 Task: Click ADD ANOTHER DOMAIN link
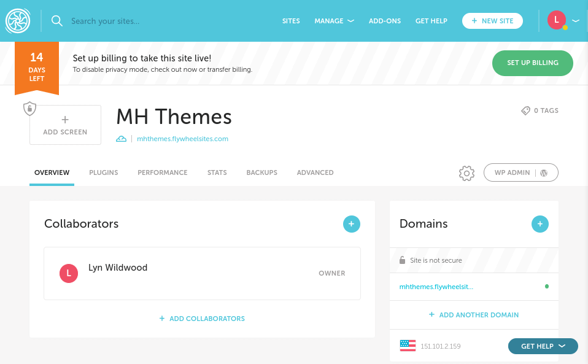pos(474,315)
